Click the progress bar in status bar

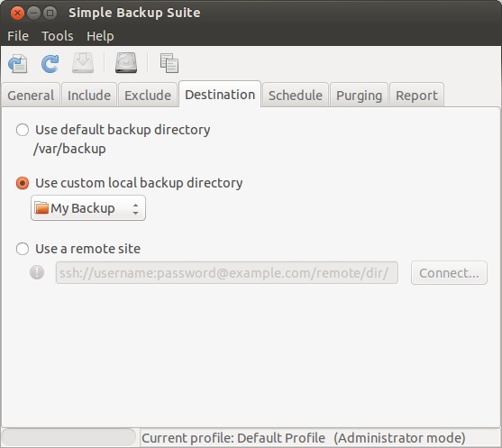tap(68, 437)
